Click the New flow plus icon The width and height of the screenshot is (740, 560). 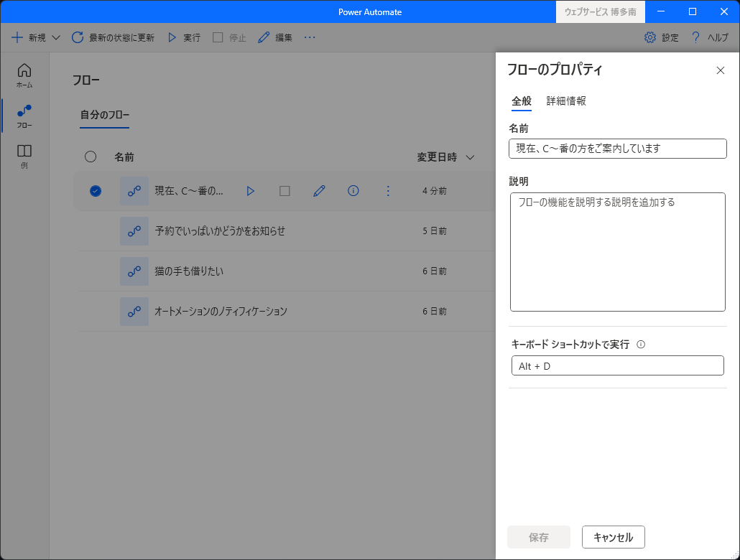coord(17,37)
